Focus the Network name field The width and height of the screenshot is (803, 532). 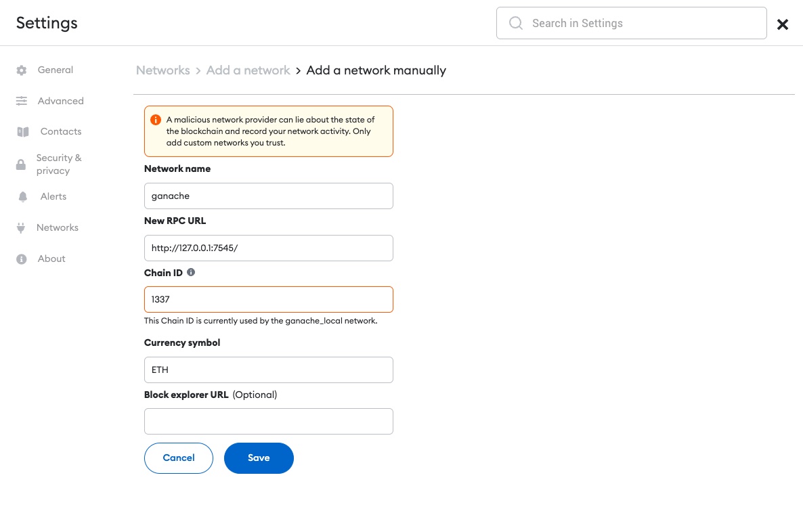[268, 196]
